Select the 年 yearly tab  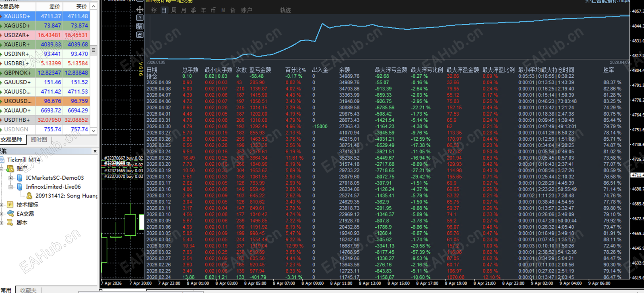(x=203, y=10)
